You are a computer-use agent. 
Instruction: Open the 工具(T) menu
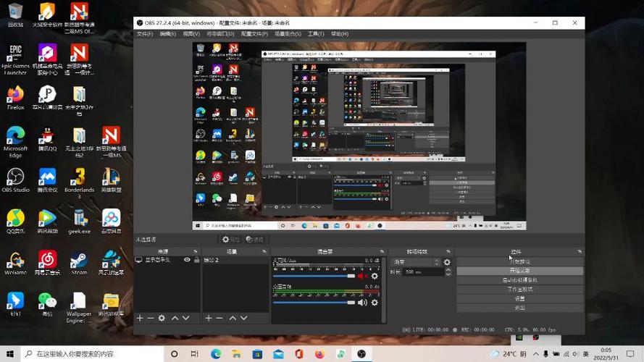pos(316,33)
